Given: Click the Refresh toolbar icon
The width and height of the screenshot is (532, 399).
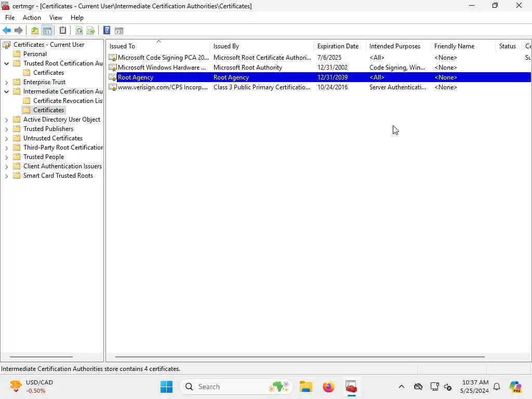Looking at the screenshot, I should point(79,31).
